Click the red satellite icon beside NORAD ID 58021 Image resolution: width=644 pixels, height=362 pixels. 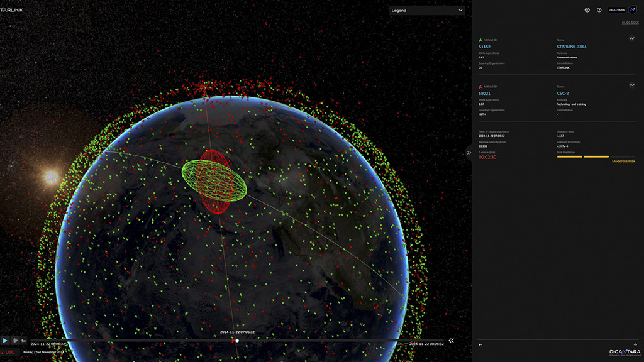click(480, 87)
